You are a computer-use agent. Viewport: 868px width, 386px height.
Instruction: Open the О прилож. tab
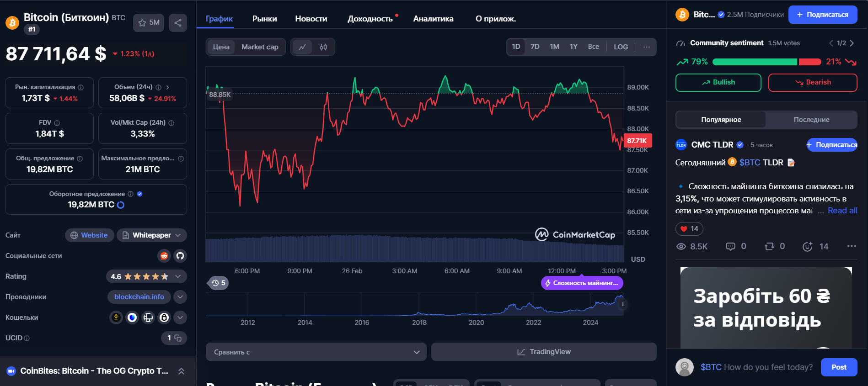pos(495,19)
